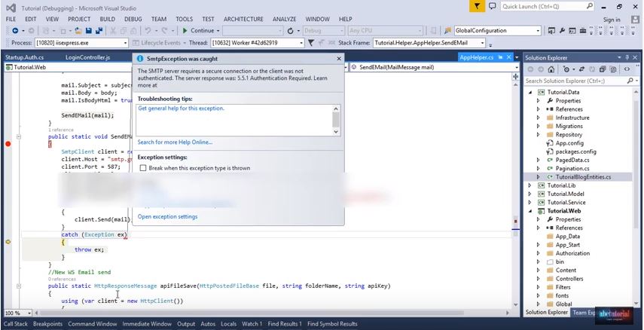
Task: Click the View Code angle brackets icon
Action: (x=627, y=69)
